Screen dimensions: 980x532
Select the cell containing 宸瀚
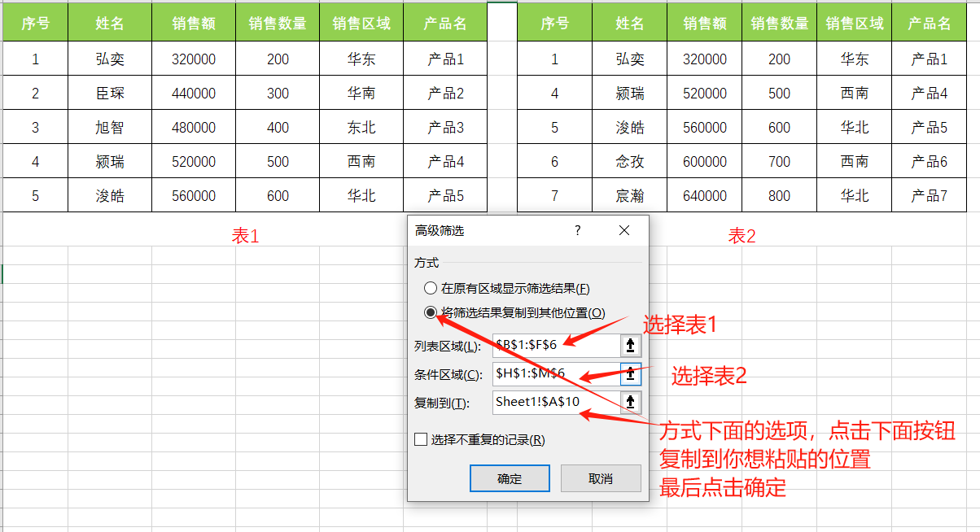click(630, 196)
